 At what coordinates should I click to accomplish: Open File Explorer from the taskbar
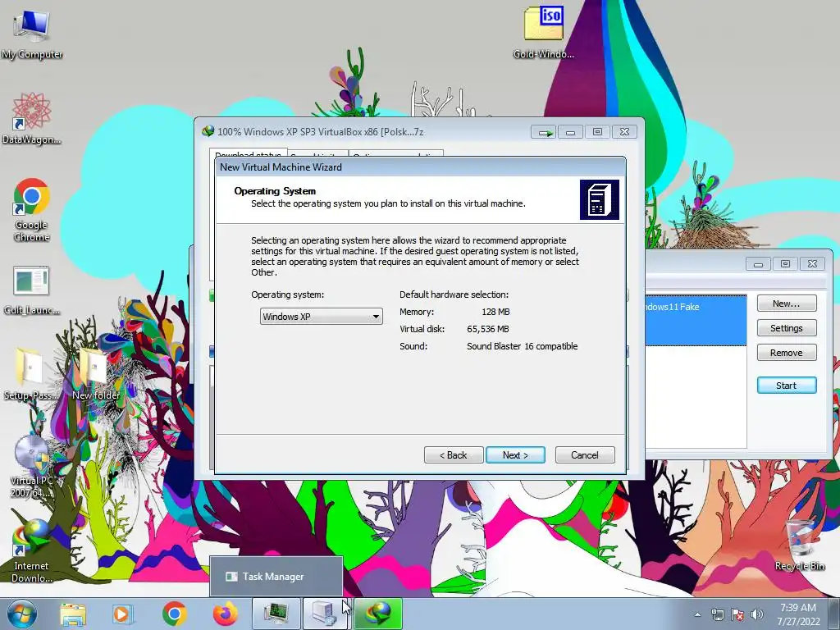click(73, 614)
